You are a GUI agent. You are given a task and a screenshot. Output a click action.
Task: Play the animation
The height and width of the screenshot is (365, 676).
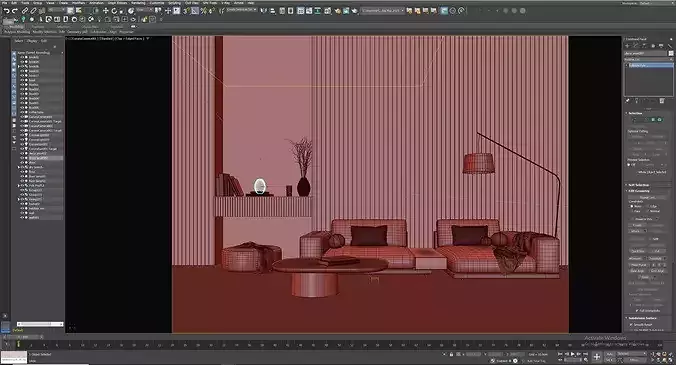tap(573, 354)
